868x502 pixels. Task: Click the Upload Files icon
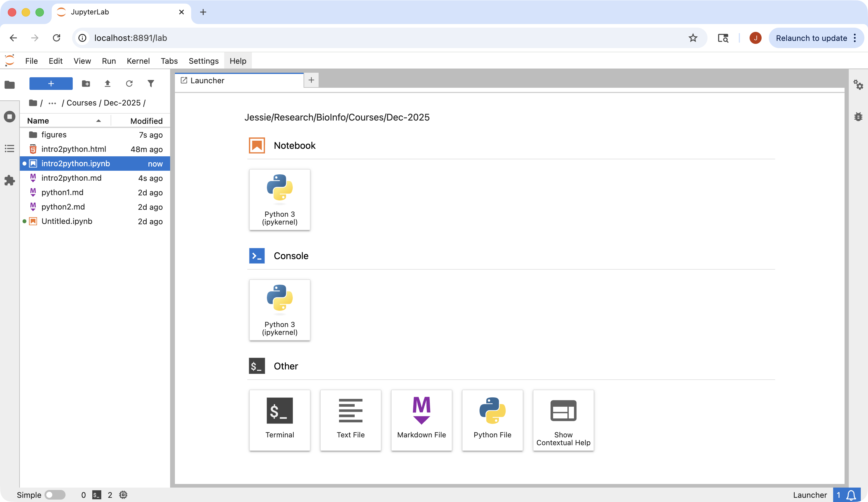[x=108, y=83]
